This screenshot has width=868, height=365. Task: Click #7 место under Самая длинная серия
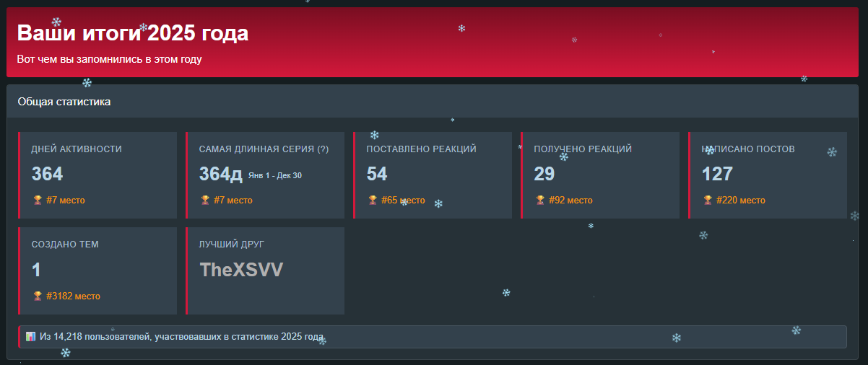click(233, 200)
